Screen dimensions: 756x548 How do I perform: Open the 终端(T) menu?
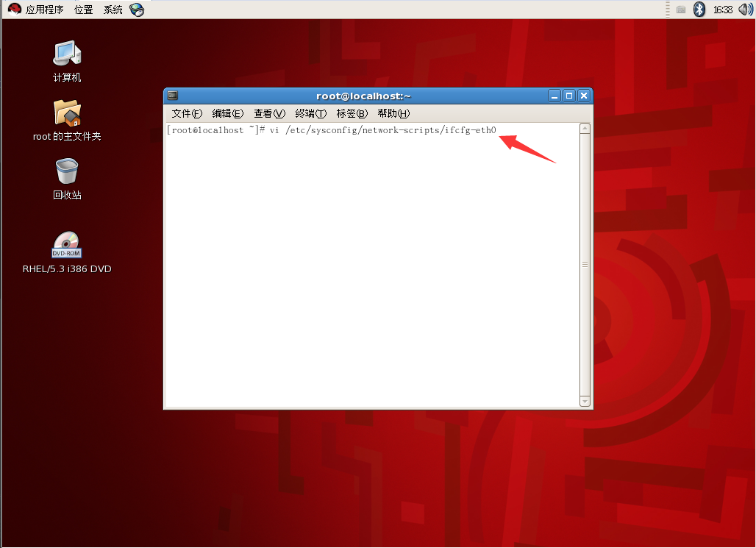(310, 113)
